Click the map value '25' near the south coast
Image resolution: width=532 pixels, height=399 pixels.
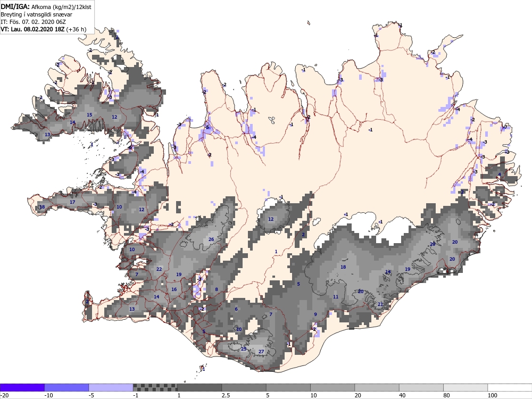click(x=244, y=349)
